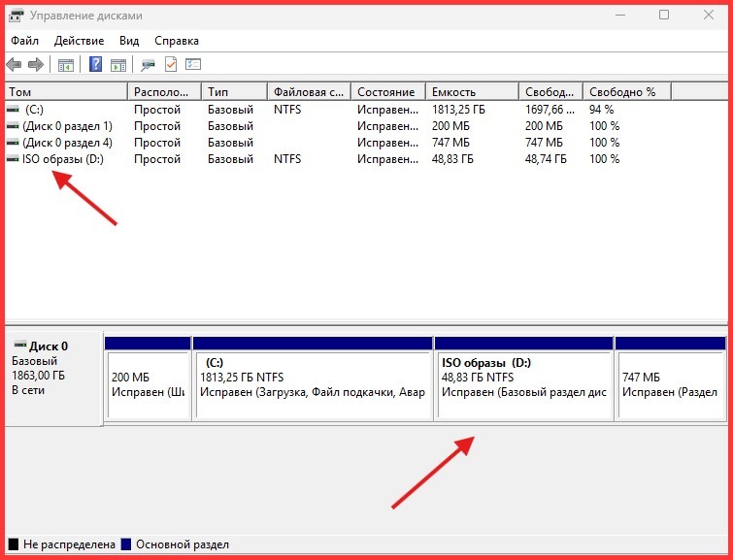Click the red checkmark properties icon
This screenshot has height=560, width=733.
coord(171,65)
